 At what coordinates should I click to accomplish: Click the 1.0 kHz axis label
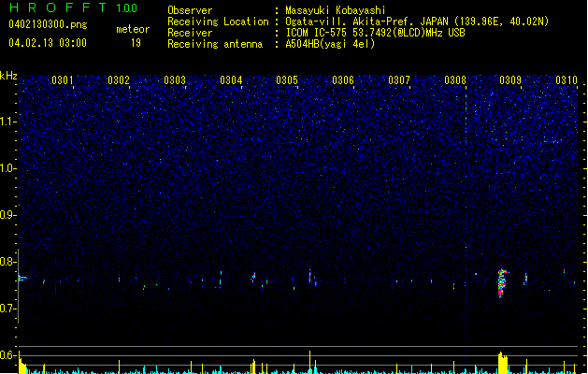[x=7, y=168]
